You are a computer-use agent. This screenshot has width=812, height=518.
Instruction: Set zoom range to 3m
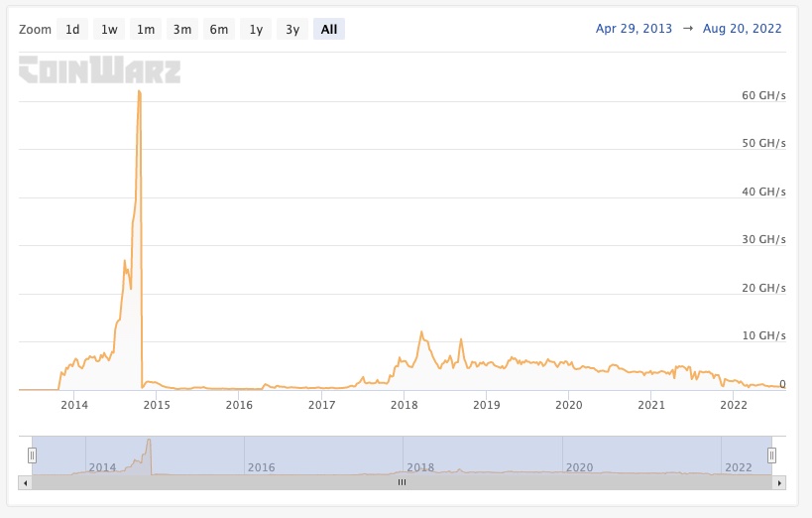(182, 29)
